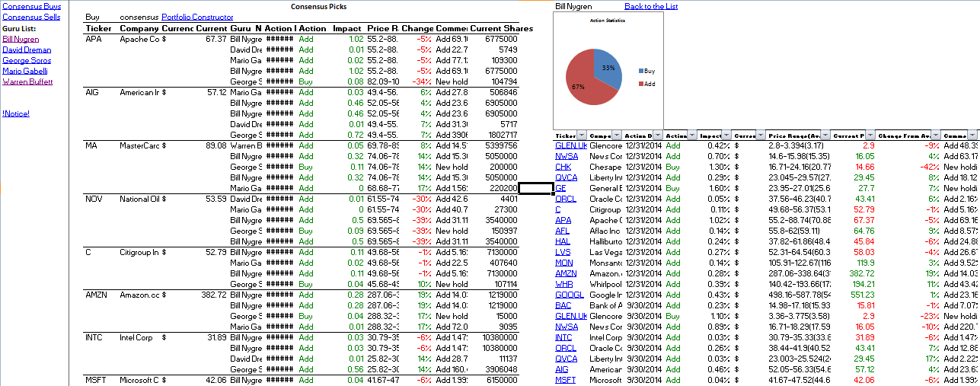The width and height of the screenshot is (980, 386).
Task: Open the Current Price column filter dropdown
Action: tap(870, 135)
